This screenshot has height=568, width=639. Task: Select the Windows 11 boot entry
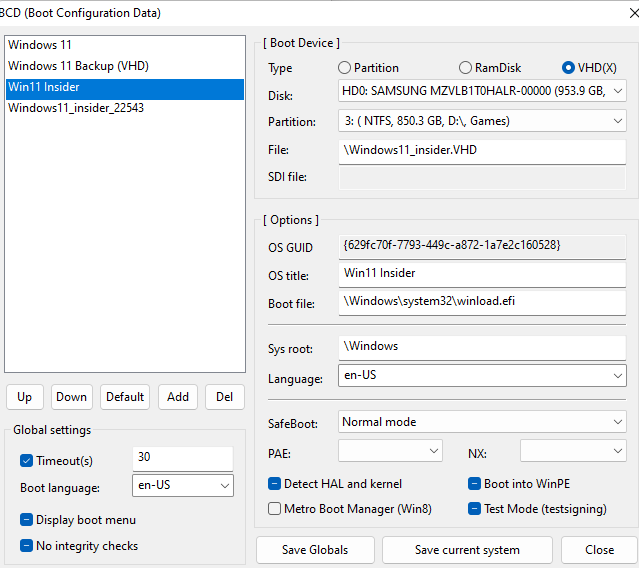click(125, 45)
